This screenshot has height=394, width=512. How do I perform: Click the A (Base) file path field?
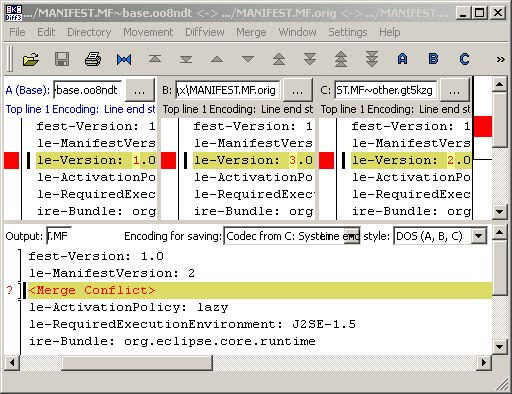(x=88, y=90)
